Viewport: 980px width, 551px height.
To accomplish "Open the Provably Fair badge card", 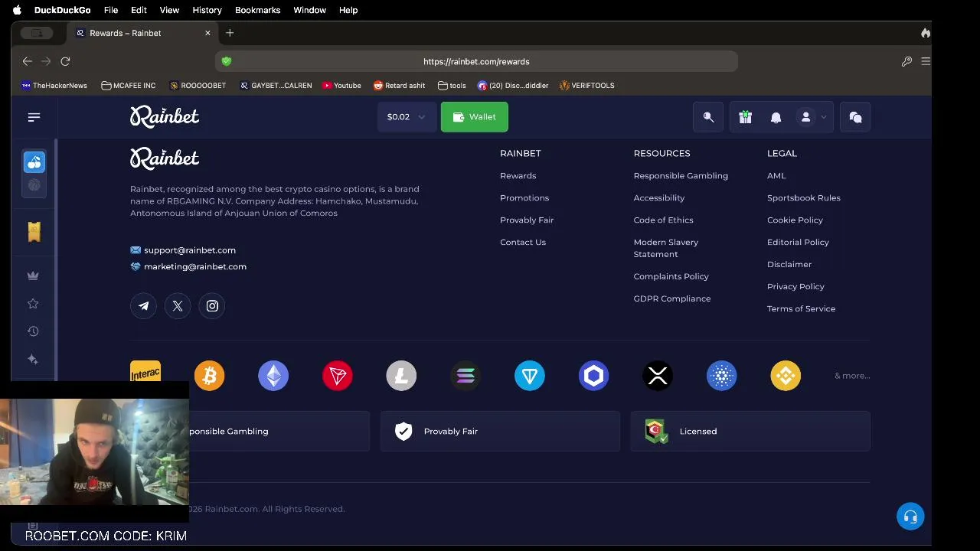I will [500, 431].
